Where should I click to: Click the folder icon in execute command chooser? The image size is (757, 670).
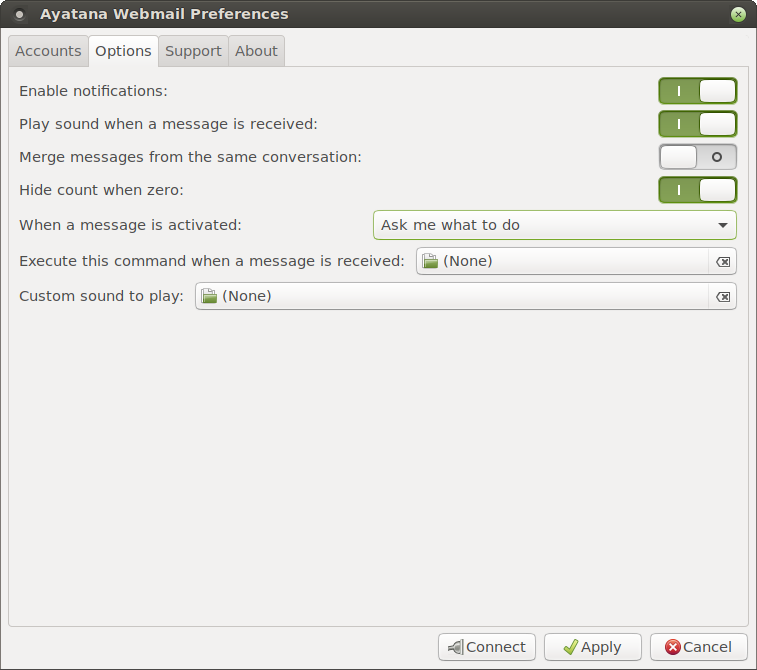(x=430, y=261)
